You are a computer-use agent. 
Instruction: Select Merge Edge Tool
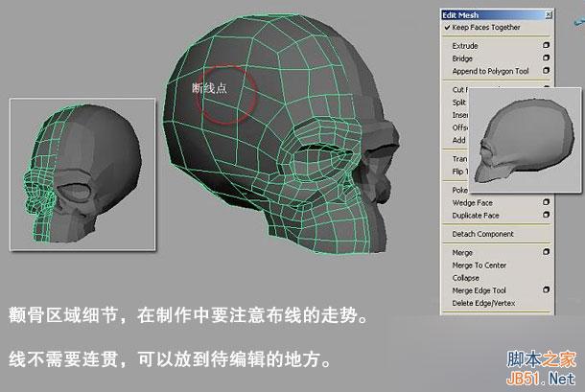click(479, 290)
